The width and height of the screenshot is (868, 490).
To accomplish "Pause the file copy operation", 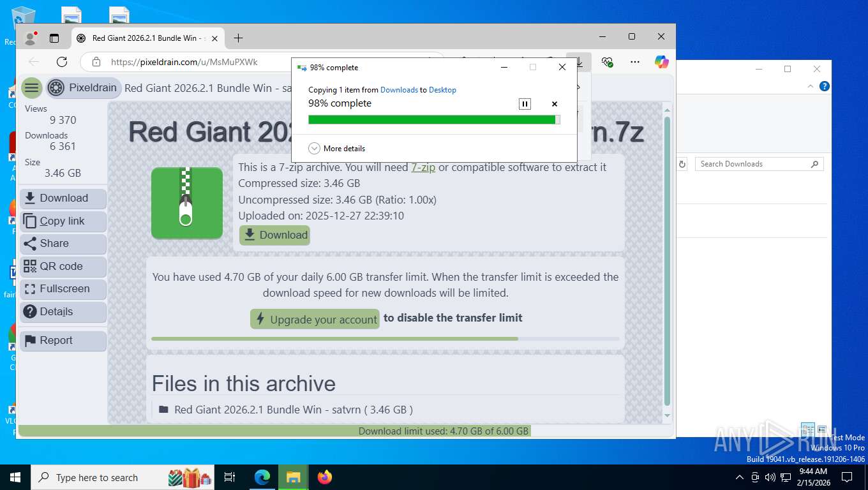I will tap(525, 104).
